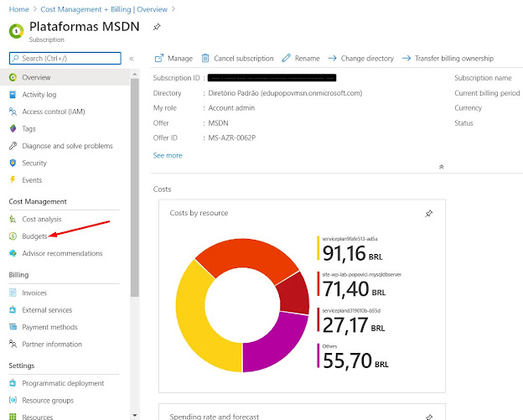Click the Others 55,70 BRL entry

353,356
